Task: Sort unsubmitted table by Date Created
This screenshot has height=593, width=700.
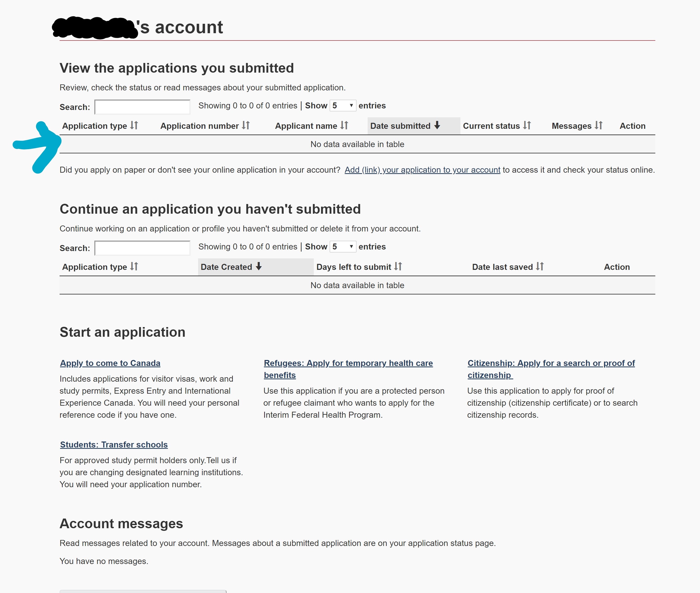Action: [x=231, y=267]
